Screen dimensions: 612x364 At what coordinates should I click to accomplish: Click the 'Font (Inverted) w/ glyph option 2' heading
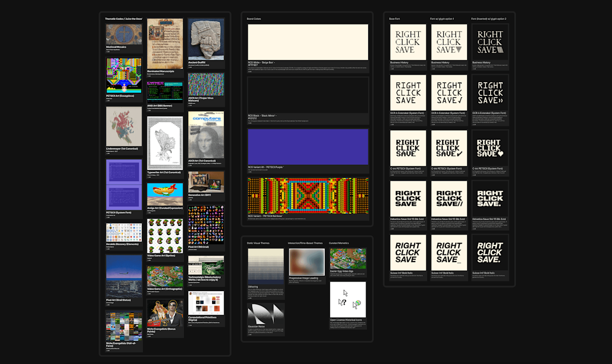(489, 19)
